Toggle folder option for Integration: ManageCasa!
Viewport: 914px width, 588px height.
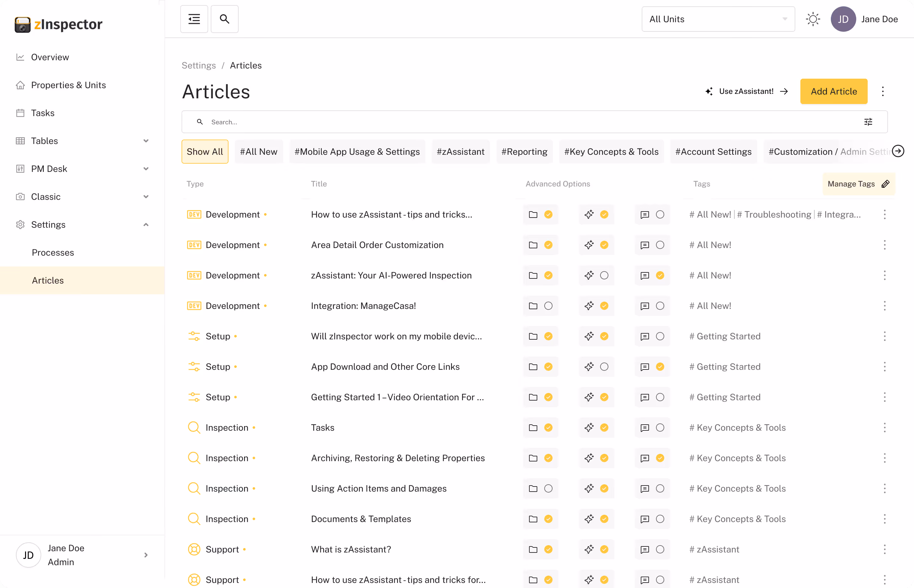[x=548, y=306]
